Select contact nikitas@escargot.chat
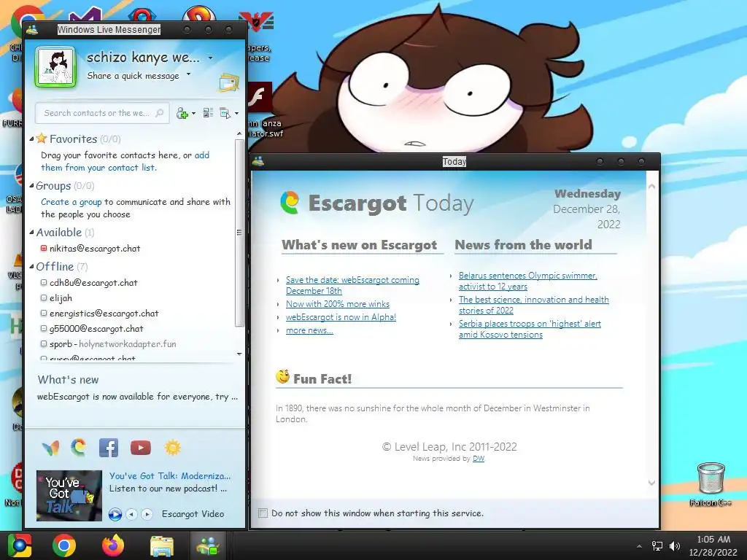Image resolution: width=747 pixels, height=560 pixels. [x=95, y=249]
